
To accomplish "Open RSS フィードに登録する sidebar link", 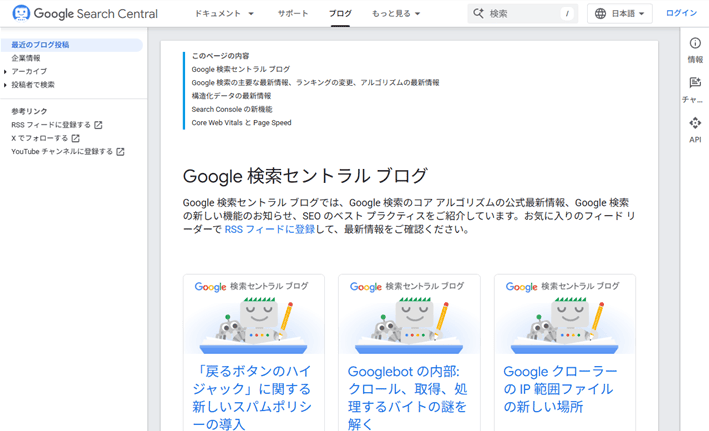I will coord(51,125).
